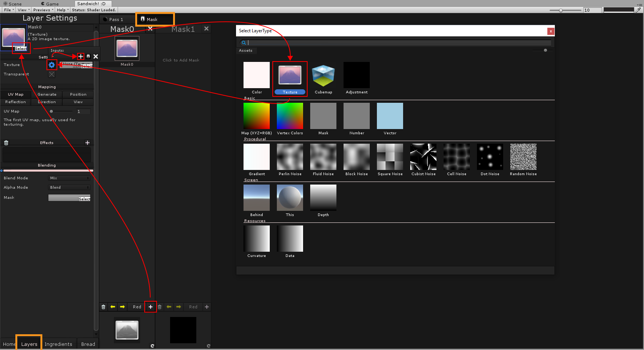Pick the Cubemap layer type
Screen dimensions: 644x350
coord(323,78)
